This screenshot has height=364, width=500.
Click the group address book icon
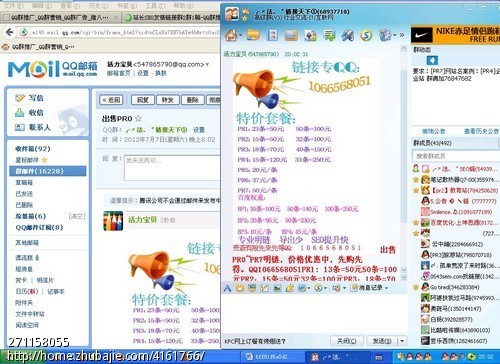click(x=272, y=35)
